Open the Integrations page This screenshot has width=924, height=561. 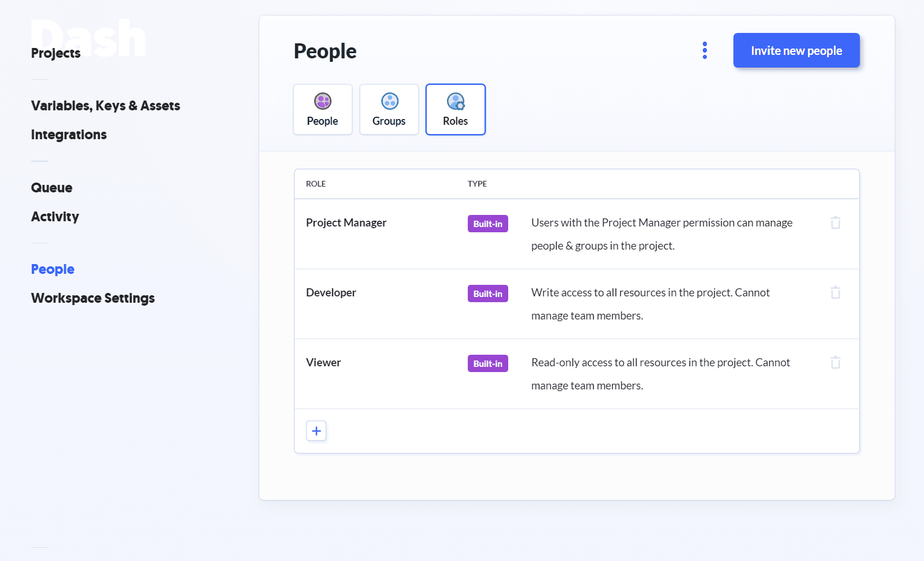[69, 135]
